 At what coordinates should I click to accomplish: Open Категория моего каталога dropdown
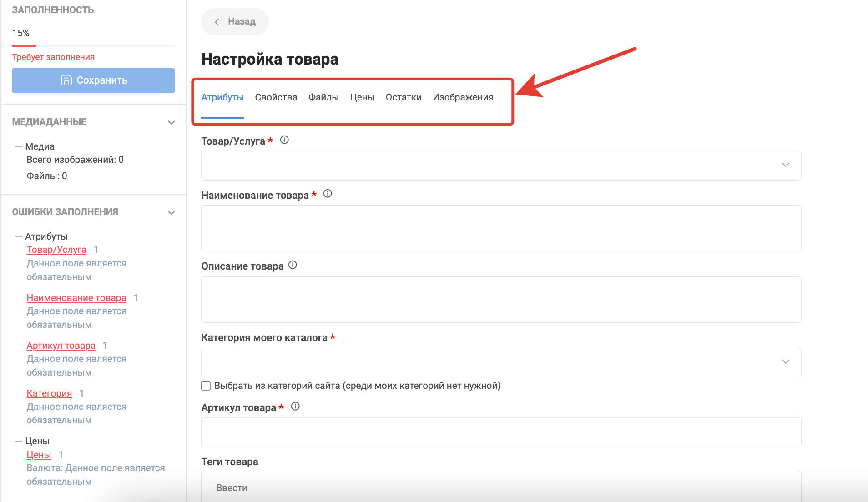[500, 362]
